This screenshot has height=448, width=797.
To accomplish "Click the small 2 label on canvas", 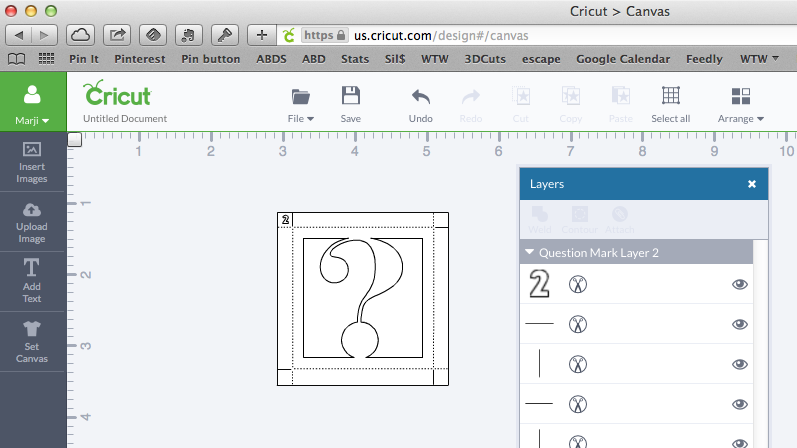I will 285,220.
